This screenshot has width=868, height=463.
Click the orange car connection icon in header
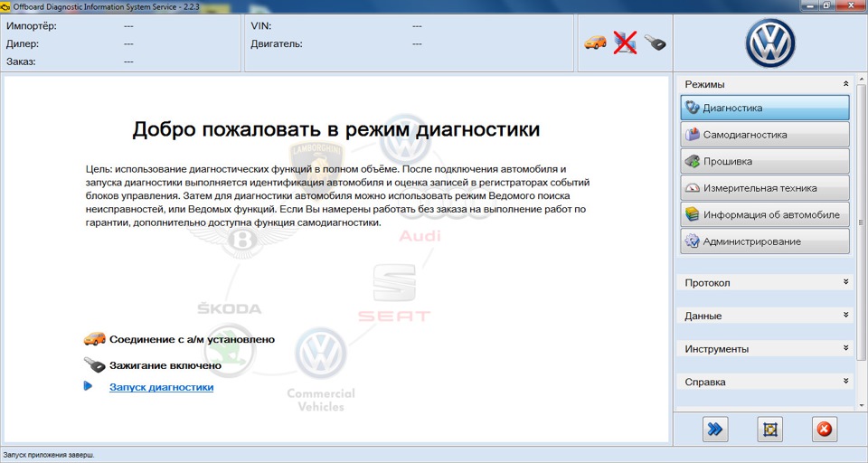click(x=595, y=43)
